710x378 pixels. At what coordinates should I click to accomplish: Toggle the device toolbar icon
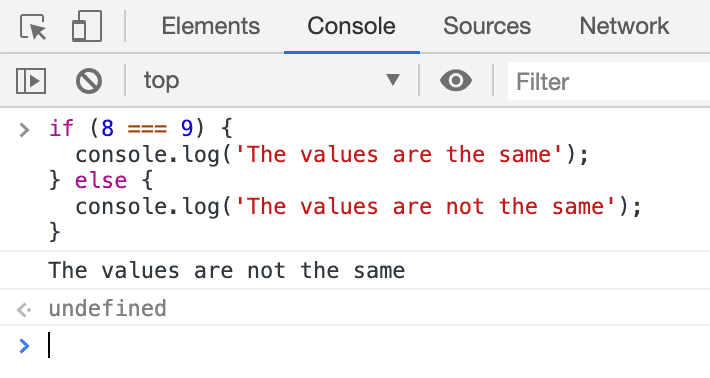(86, 27)
